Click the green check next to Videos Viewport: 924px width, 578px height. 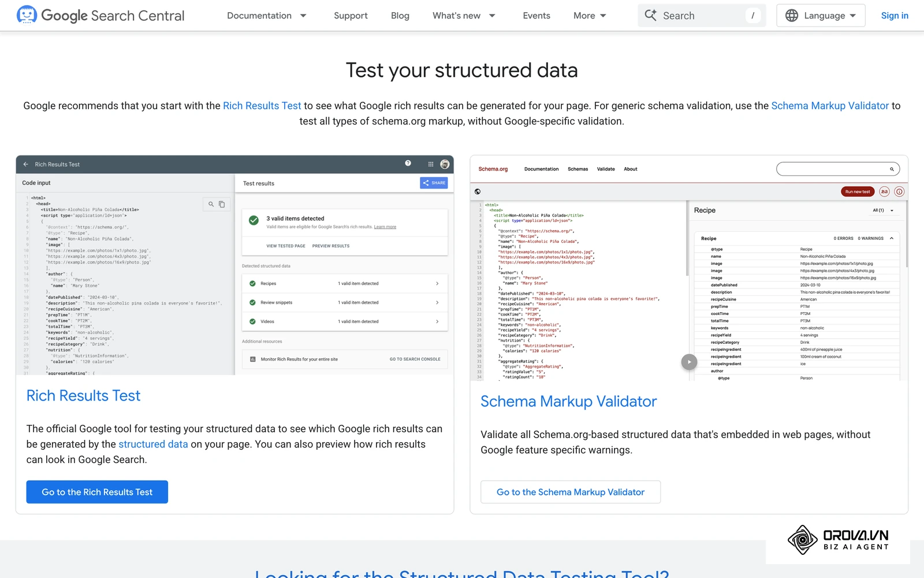pos(252,321)
